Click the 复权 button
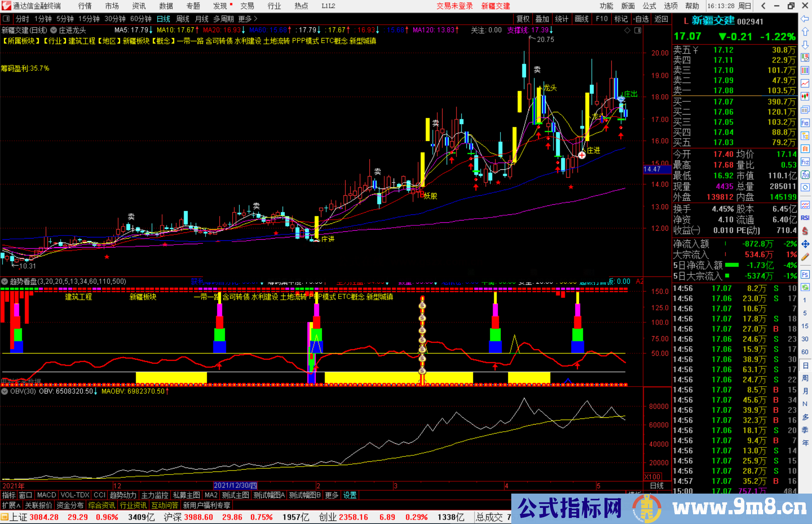The width and height of the screenshot is (812, 524). coord(523,19)
